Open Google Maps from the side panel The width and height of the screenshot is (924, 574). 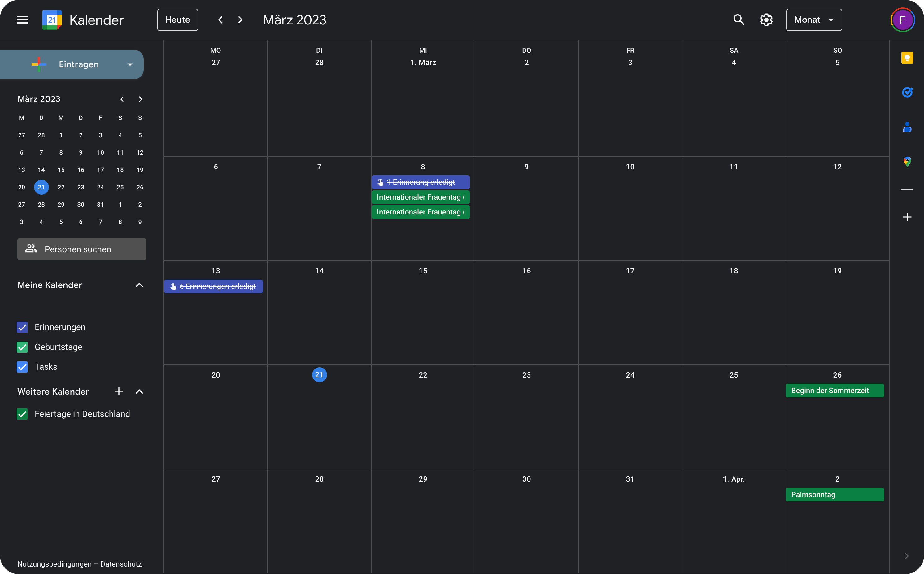tap(907, 162)
